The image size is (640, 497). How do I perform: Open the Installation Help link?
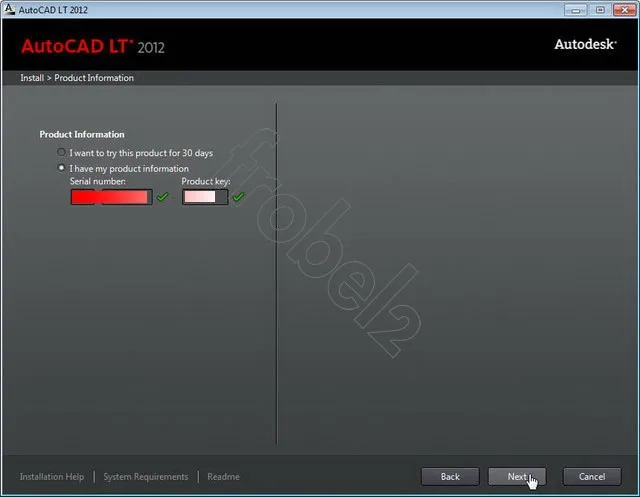(52, 477)
